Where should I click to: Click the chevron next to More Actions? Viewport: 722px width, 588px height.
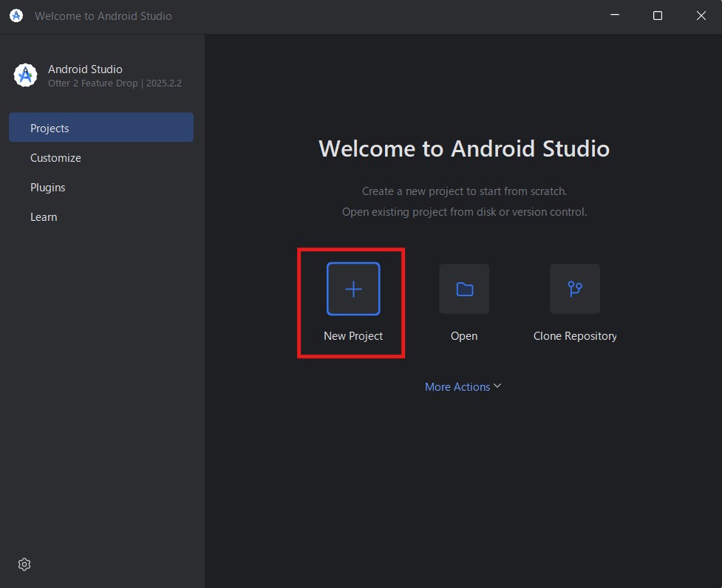click(497, 386)
